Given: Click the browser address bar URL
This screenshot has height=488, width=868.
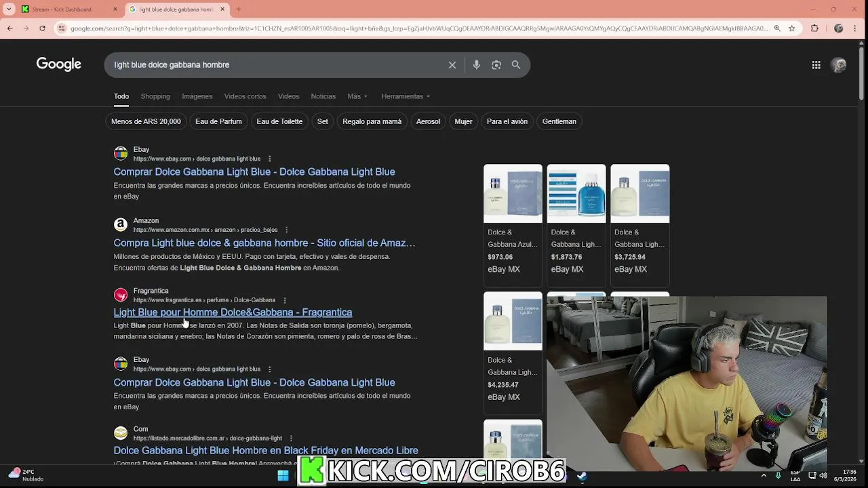Looking at the screenshot, I should coord(418,28).
